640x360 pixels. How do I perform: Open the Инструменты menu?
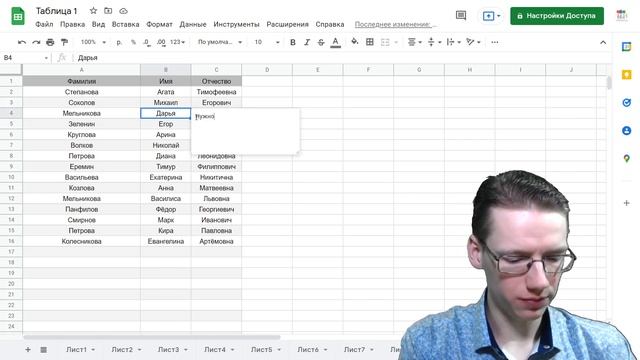pos(236,24)
